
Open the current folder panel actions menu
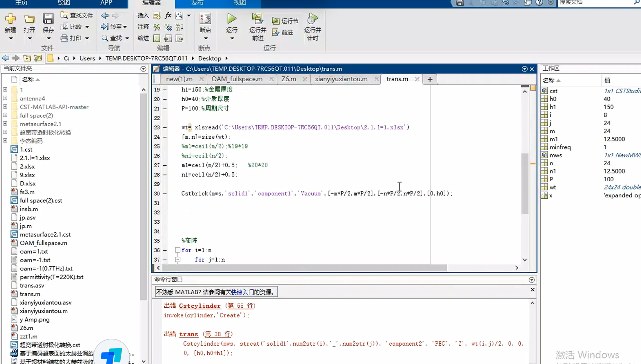[x=143, y=69]
